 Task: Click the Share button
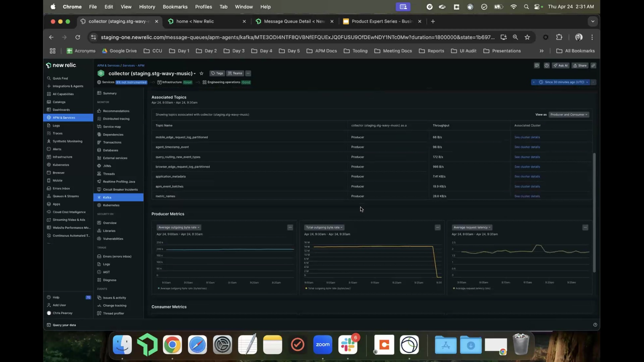click(x=580, y=66)
